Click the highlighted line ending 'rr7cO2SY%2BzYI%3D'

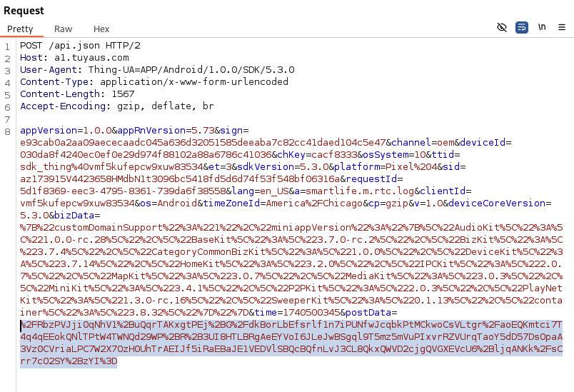(69, 361)
